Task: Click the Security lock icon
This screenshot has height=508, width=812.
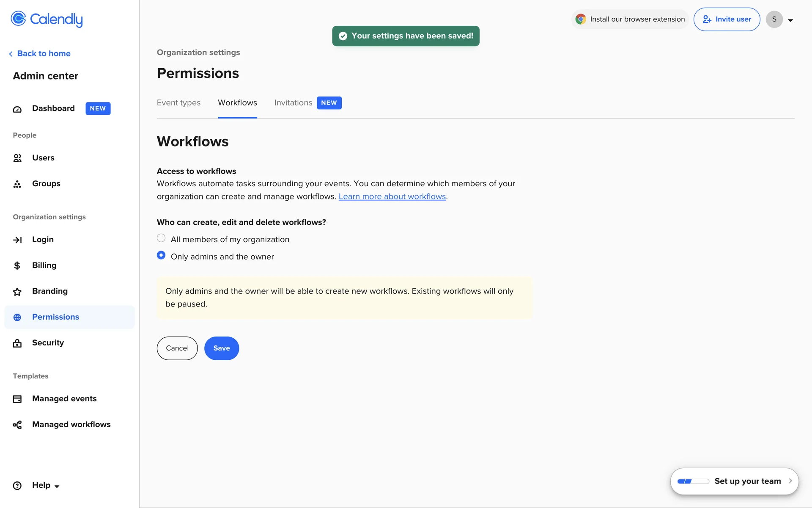Action: pos(17,343)
